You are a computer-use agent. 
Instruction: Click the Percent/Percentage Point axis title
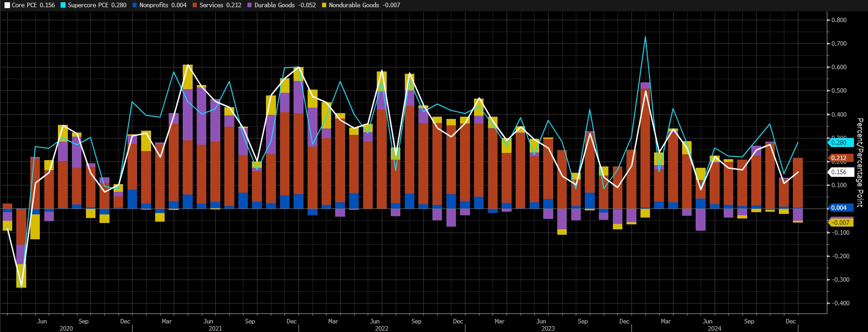tap(860, 163)
